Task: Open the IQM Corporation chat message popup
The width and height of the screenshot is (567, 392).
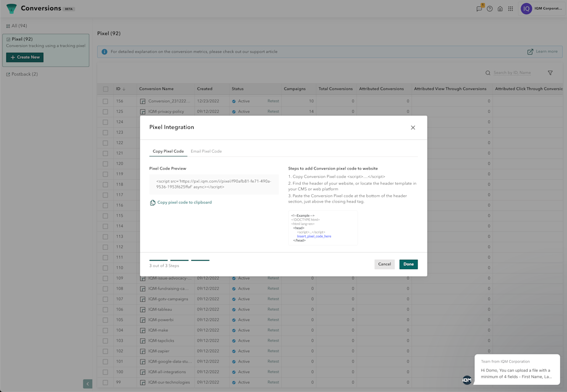Action: pos(517,369)
